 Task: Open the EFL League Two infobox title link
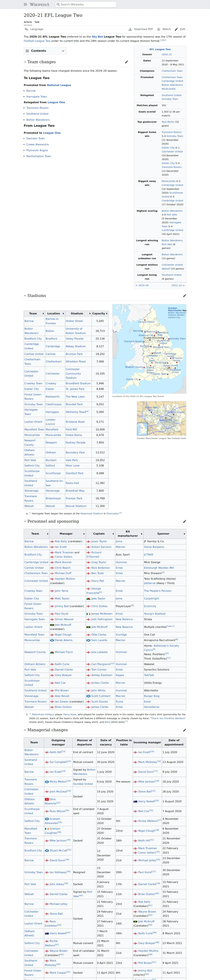pyautogui.click(x=160, y=49)
